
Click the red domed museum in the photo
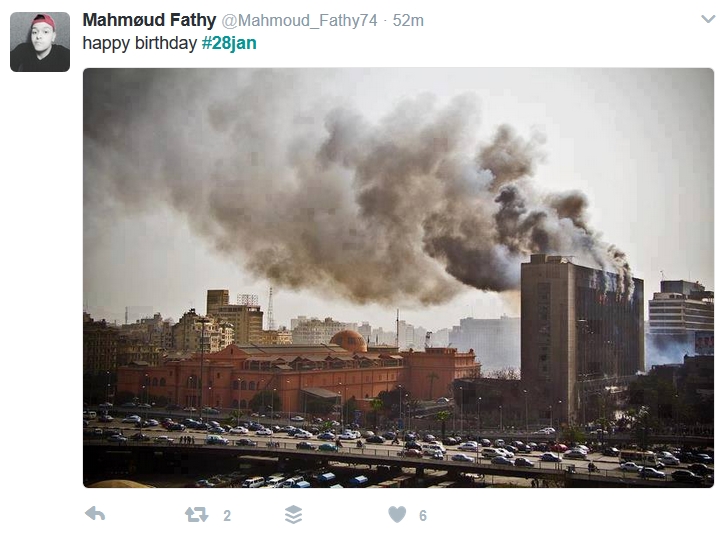point(296,370)
